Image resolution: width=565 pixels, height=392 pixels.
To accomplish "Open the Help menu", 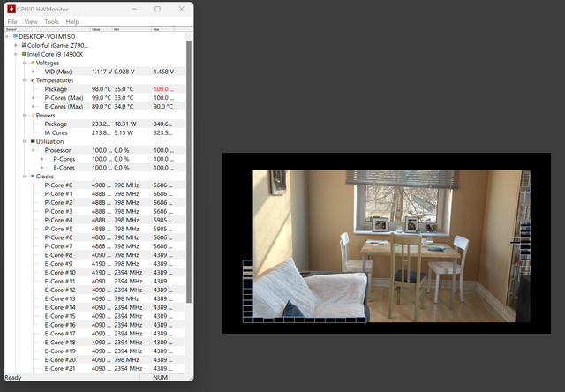I will point(72,21).
